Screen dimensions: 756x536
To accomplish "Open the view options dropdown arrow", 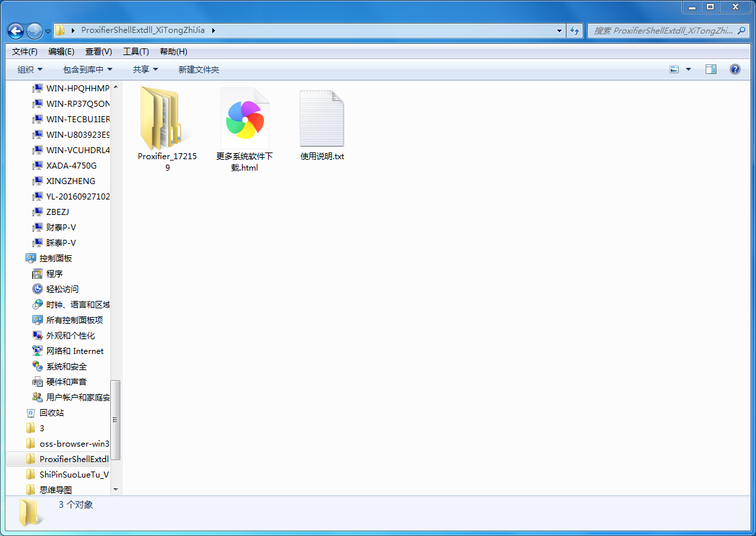I will pyautogui.click(x=689, y=69).
